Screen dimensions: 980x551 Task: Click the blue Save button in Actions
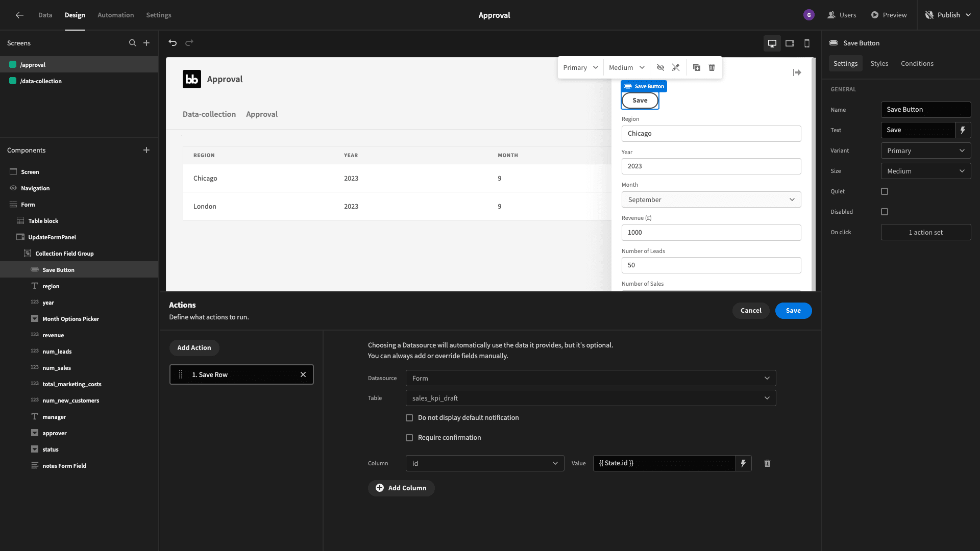(x=793, y=311)
